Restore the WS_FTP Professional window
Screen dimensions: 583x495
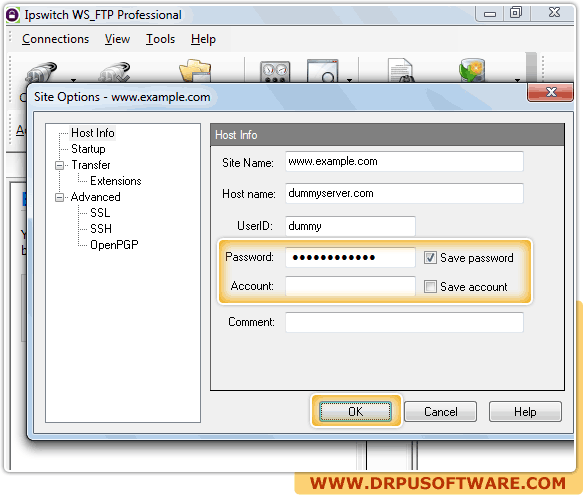pyautogui.click(x=516, y=13)
